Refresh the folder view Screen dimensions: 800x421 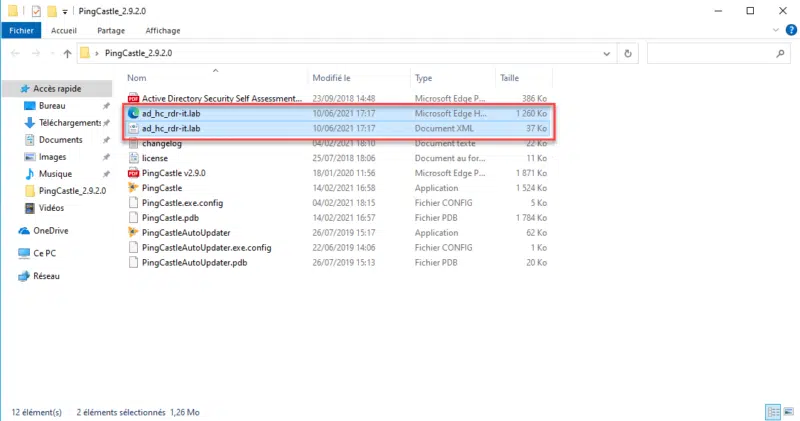(x=628, y=53)
